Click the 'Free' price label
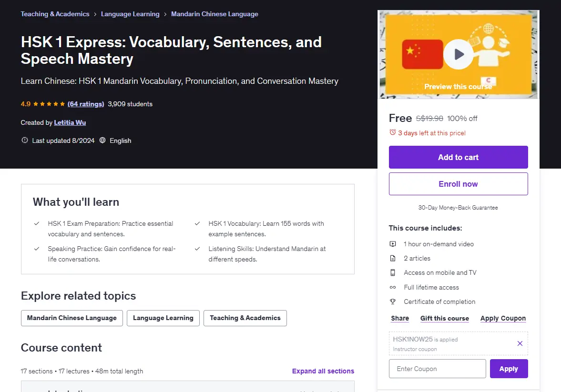 400,118
